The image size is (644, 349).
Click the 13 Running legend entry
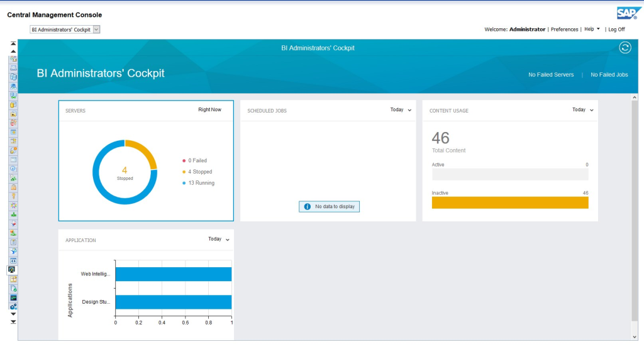pyautogui.click(x=198, y=183)
